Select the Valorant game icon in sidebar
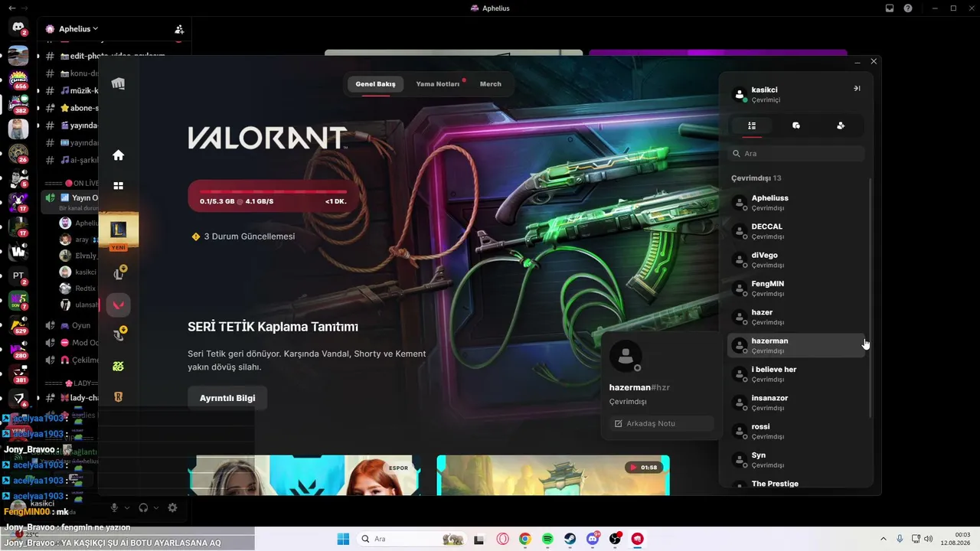Viewport: 980px width, 551px height. (x=119, y=305)
